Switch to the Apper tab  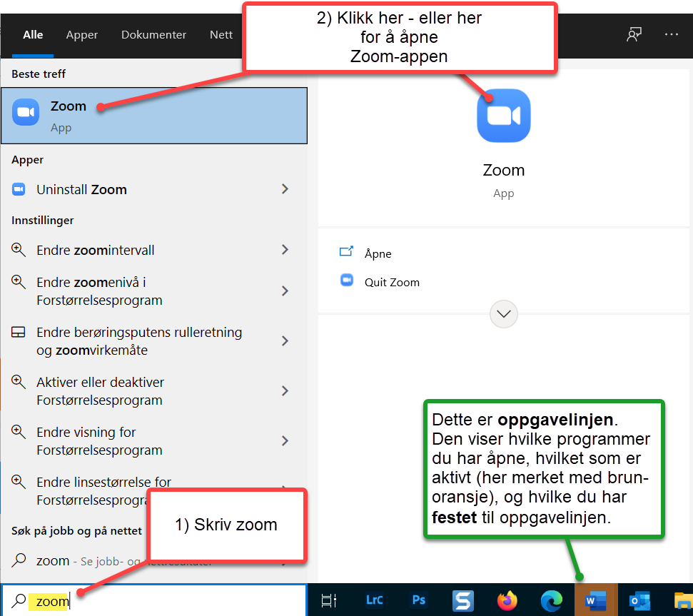point(82,34)
